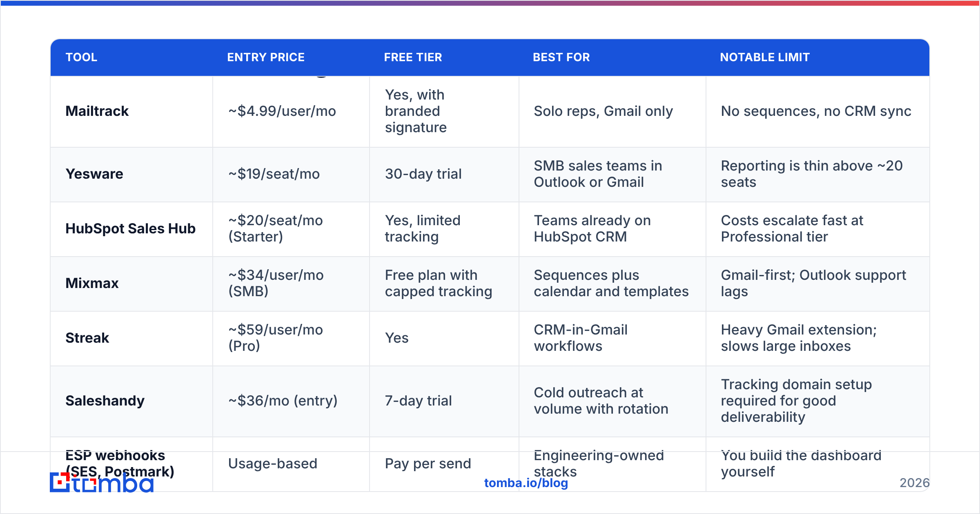Select the Yesware tool name
This screenshot has height=514, width=980.
pyautogui.click(x=94, y=174)
